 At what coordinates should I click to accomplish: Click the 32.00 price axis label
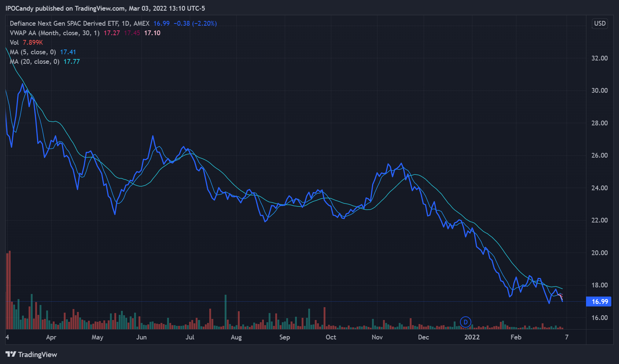pyautogui.click(x=599, y=58)
